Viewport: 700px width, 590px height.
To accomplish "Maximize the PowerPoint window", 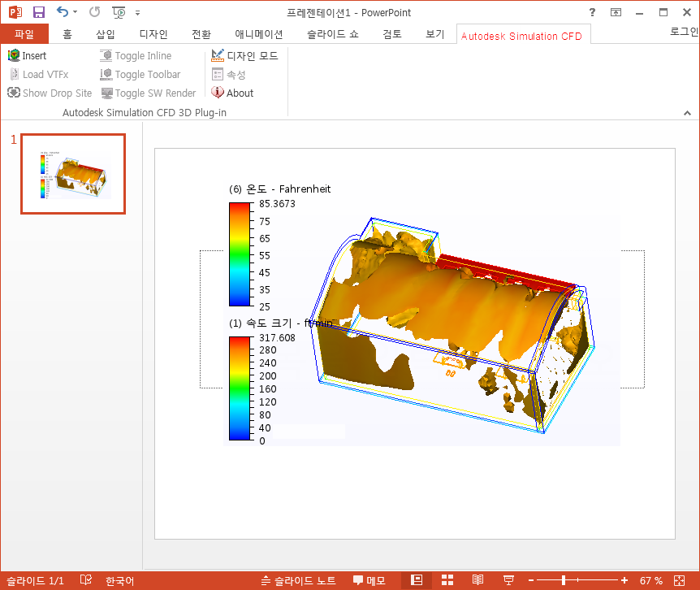I will pos(663,12).
